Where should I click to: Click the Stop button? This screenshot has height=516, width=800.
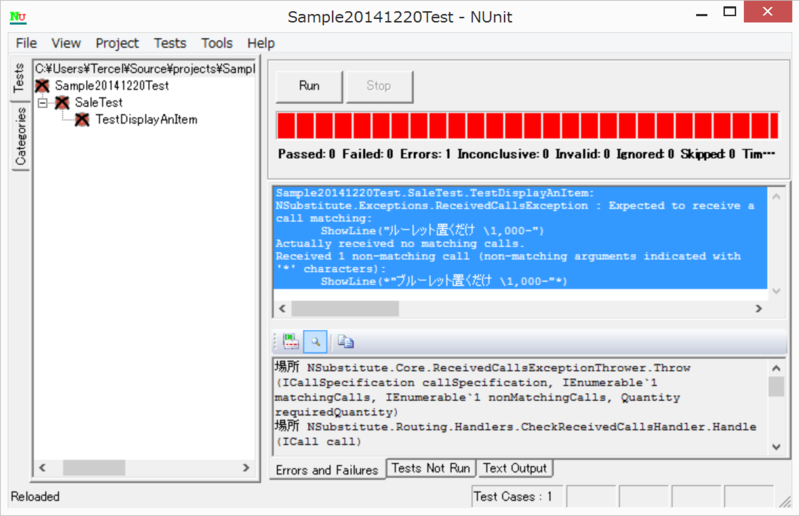(379, 86)
